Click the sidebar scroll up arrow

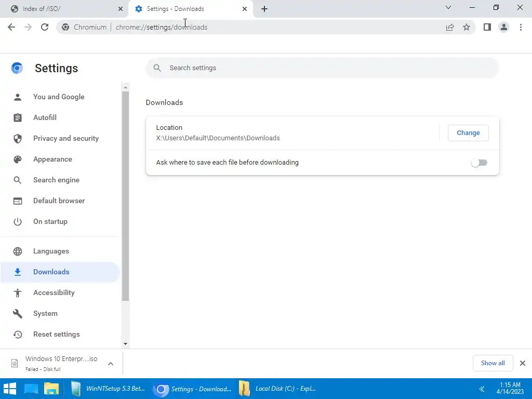pos(126,87)
